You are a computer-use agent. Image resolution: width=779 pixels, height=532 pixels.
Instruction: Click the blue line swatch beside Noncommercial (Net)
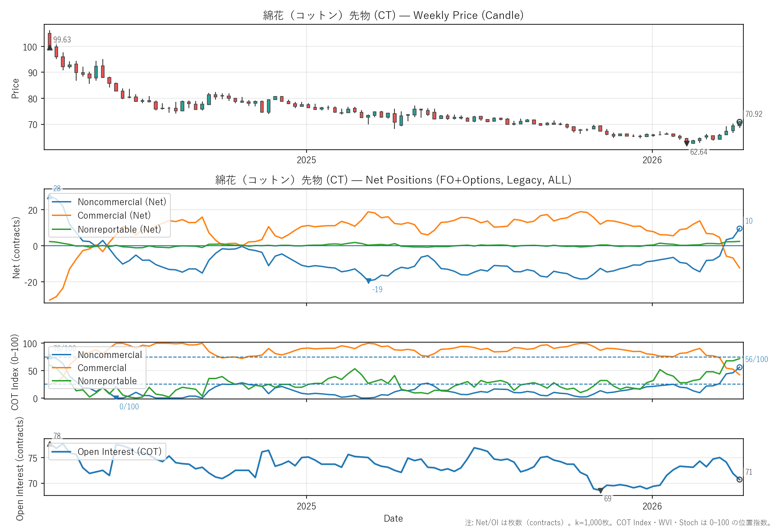pyautogui.click(x=62, y=202)
